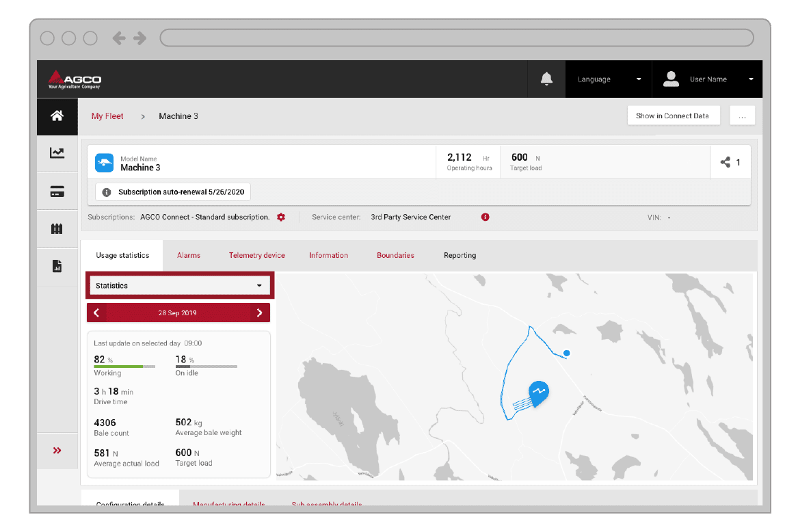Open the notifications bell
This screenshot has height=532, width=798.
click(546, 79)
